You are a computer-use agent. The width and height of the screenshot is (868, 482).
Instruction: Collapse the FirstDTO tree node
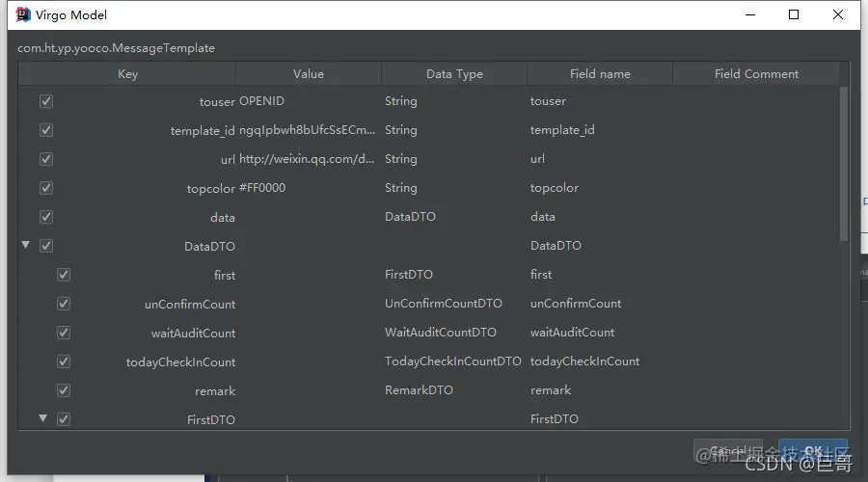(42, 418)
